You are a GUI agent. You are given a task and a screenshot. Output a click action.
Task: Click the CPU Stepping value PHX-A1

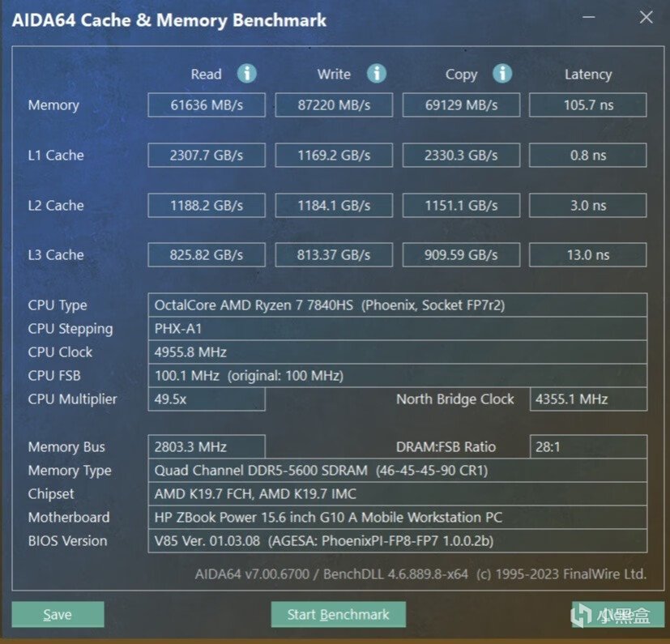398,329
